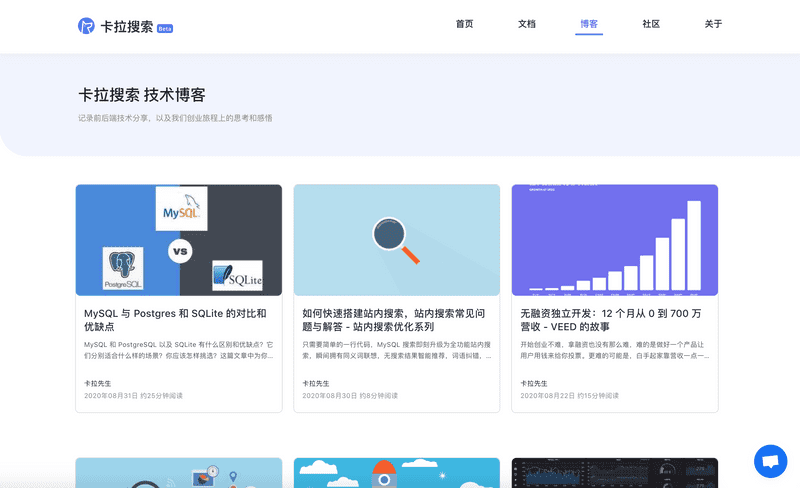Go to 首页 in navigation
Viewport: 800px width, 488px height.
(464, 24)
